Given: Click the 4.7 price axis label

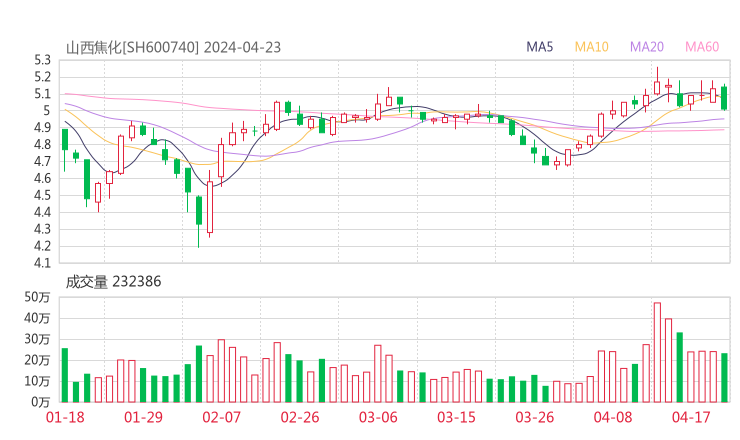Looking at the screenshot, I should 42,161.
